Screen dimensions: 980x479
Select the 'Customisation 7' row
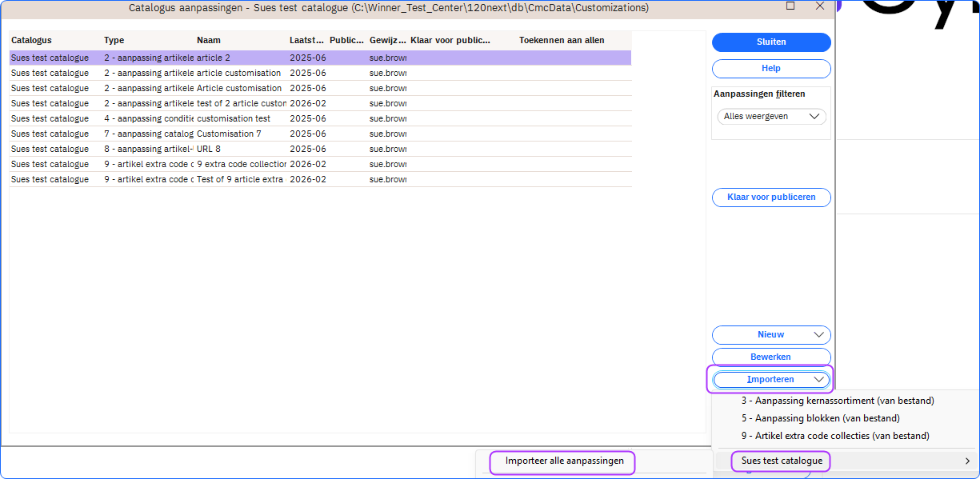click(229, 134)
